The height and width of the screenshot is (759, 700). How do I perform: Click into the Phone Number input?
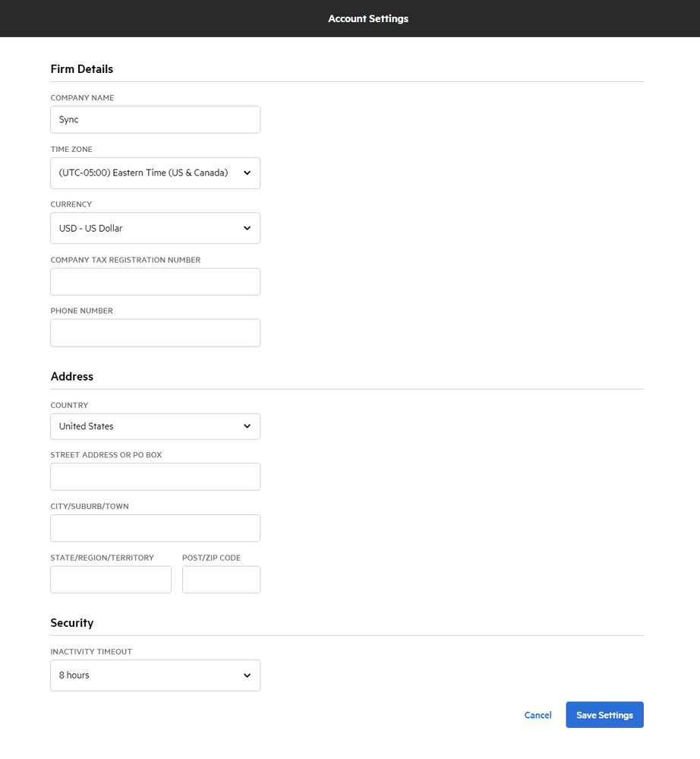[155, 333]
